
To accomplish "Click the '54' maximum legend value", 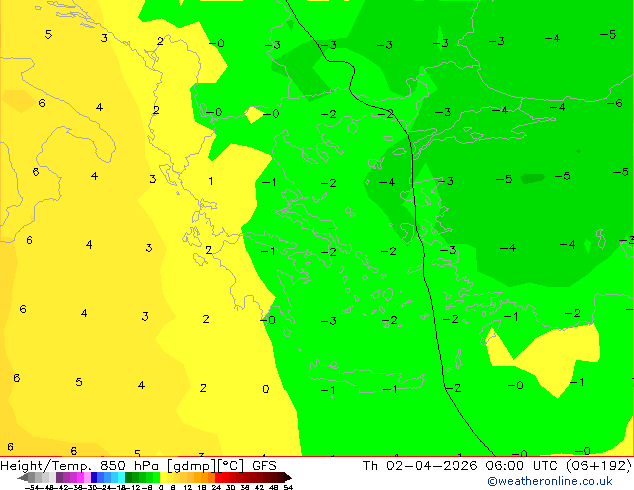I will coord(288,487).
